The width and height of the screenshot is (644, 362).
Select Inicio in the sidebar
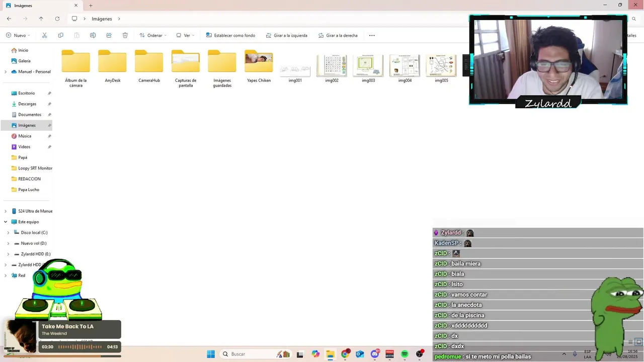coord(23,50)
